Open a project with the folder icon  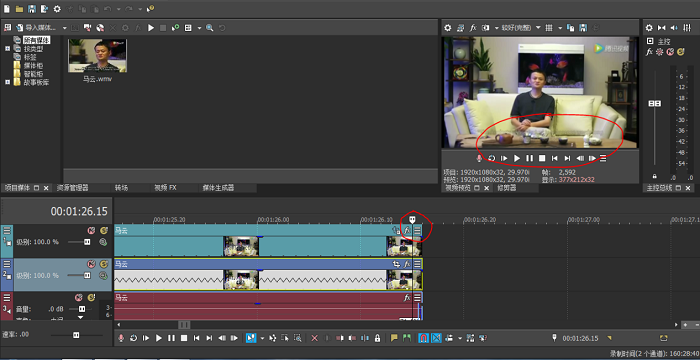(19, 9)
